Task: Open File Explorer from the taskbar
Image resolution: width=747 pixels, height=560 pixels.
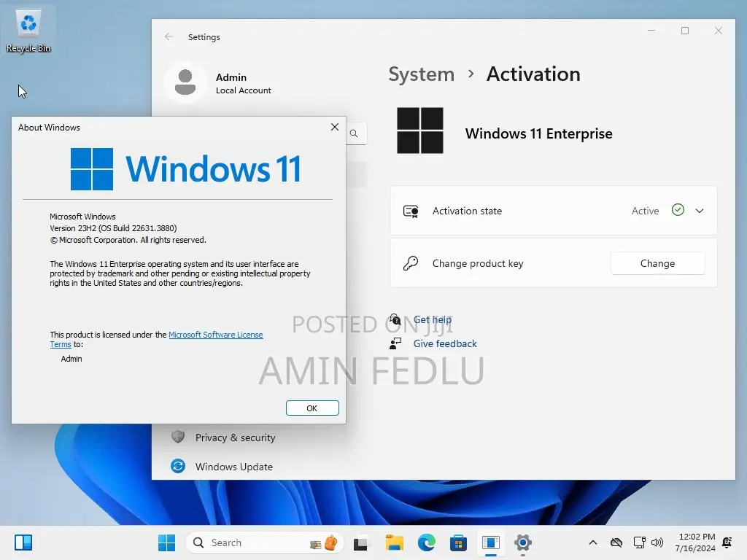Action: point(394,542)
